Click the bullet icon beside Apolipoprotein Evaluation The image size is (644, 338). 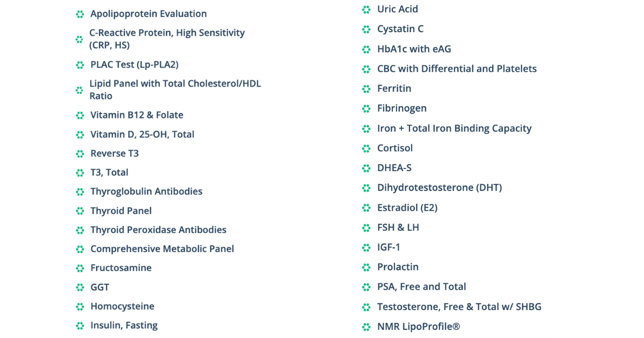80,14
